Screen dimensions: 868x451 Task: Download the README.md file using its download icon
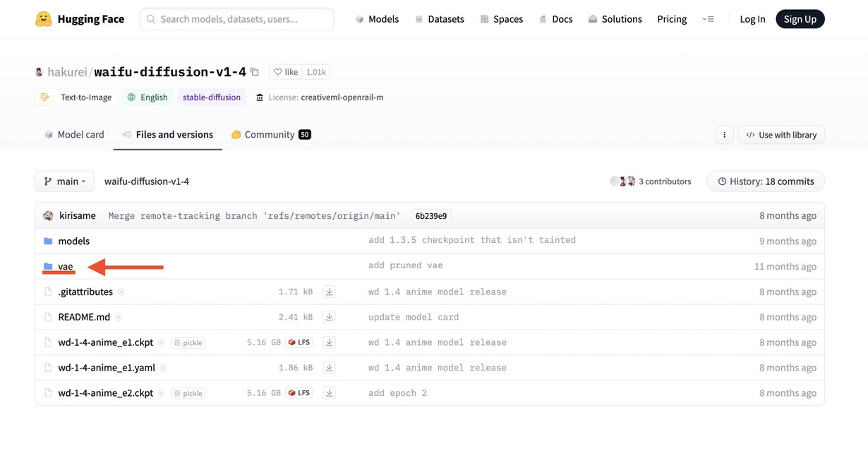point(329,317)
